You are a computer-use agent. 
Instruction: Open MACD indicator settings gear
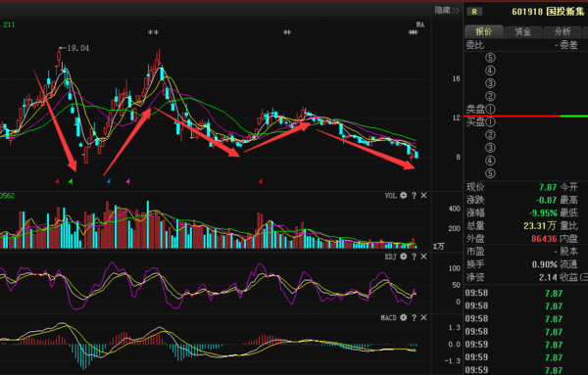[x=403, y=317]
